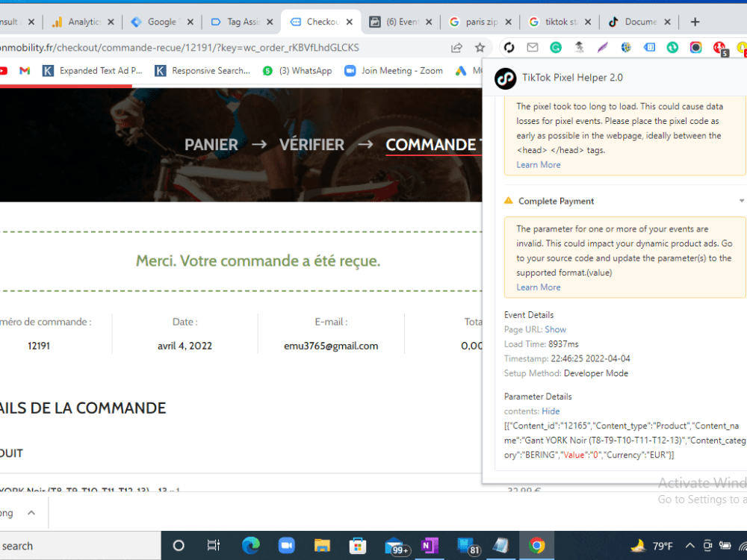Click the Load Time 8937ms value
Image resolution: width=747 pixels, height=560 pixels.
(563, 343)
